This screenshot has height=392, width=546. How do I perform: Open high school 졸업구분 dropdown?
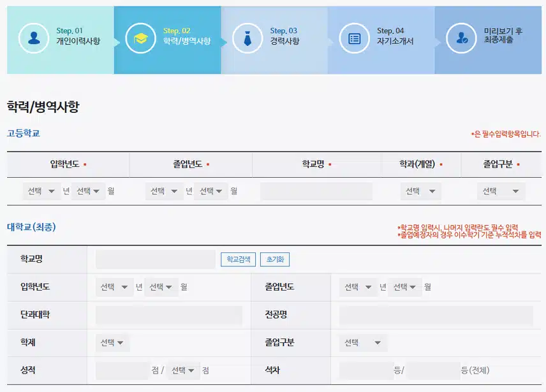coord(501,191)
